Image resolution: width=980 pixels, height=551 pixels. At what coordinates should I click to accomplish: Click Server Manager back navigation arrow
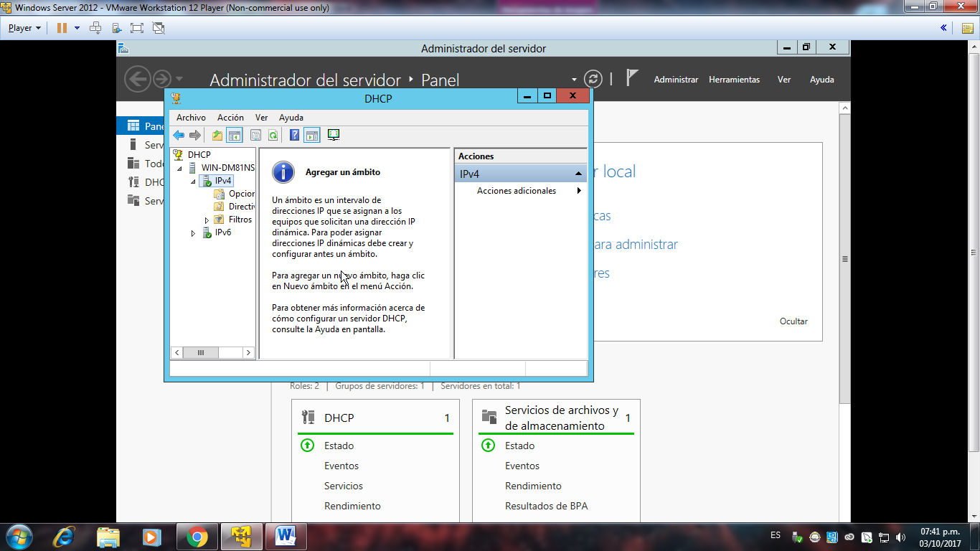tap(137, 79)
